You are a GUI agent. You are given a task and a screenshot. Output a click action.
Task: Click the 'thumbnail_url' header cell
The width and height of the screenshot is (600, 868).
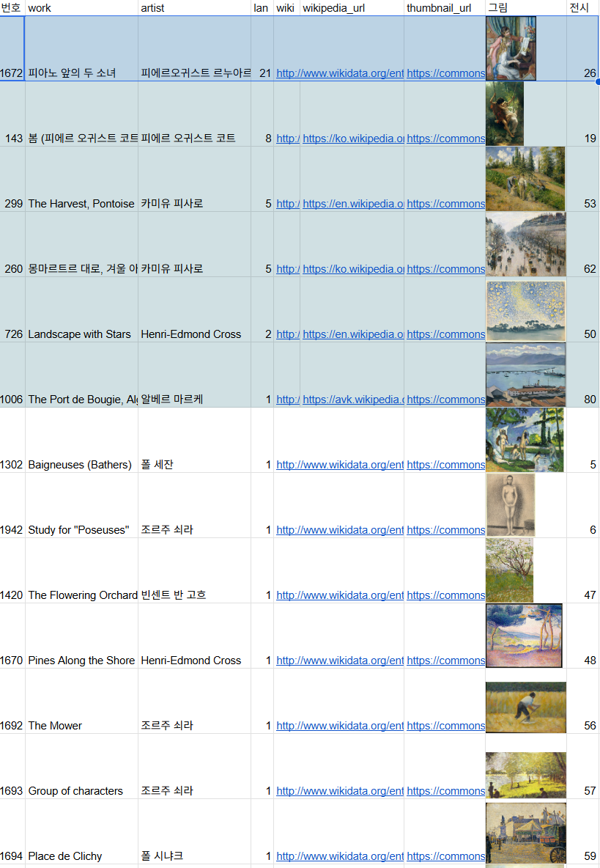tap(445, 8)
